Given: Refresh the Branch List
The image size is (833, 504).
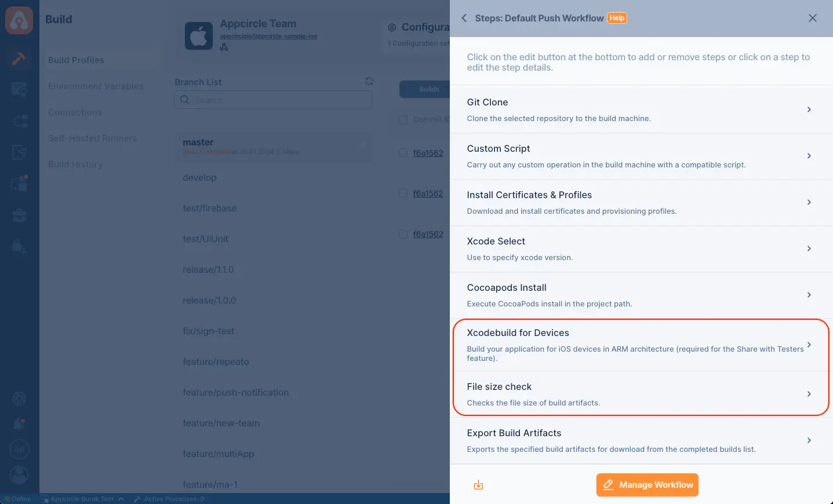Looking at the screenshot, I should [x=369, y=81].
